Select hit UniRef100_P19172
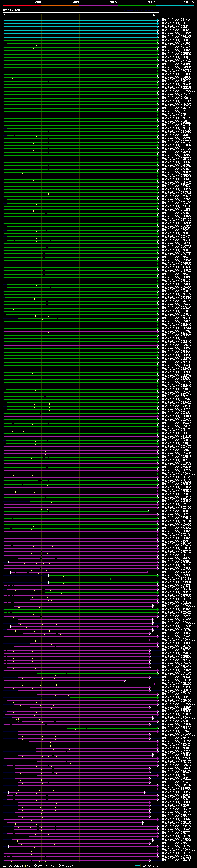Image resolution: width=197 pixels, height=868 pixels. (176, 382)
